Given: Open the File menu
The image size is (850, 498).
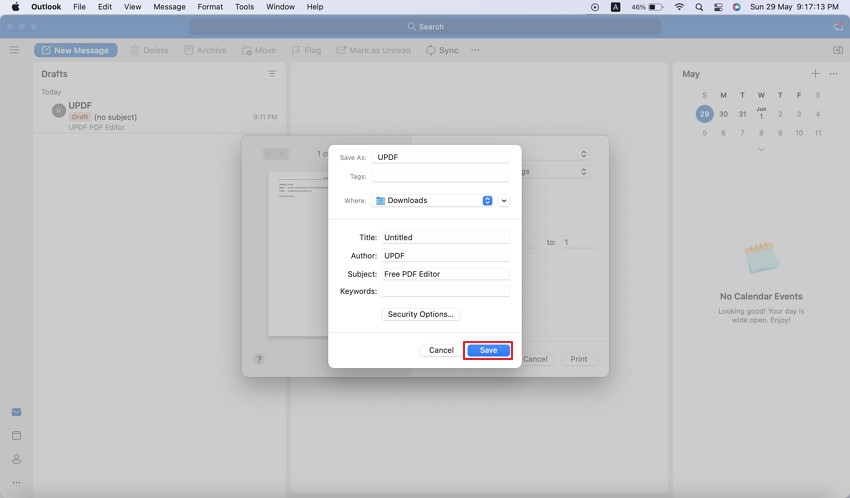Looking at the screenshot, I should pyautogui.click(x=79, y=7).
